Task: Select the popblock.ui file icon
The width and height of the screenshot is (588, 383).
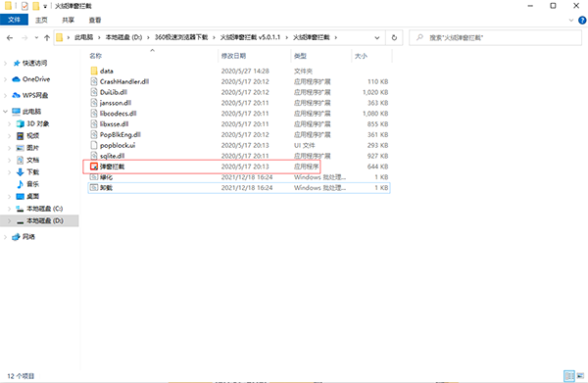Action: [x=94, y=145]
